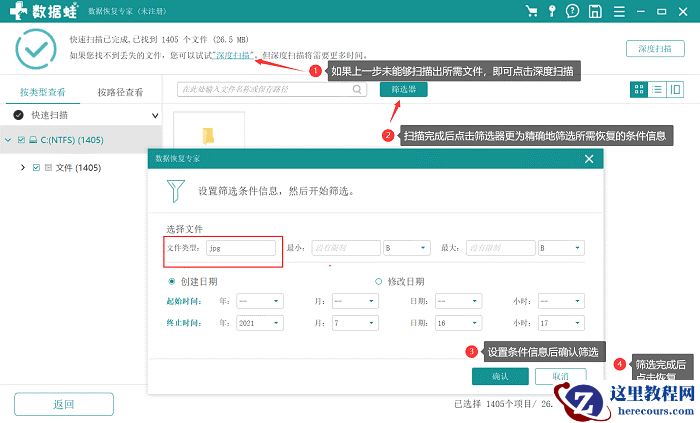Collapse the C:(NTFS) tree node
The width and height of the screenshot is (700, 423).
click(8, 140)
